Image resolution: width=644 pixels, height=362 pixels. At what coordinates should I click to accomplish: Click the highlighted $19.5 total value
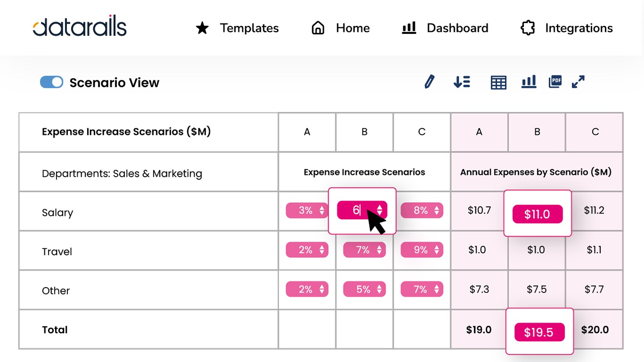(x=539, y=332)
